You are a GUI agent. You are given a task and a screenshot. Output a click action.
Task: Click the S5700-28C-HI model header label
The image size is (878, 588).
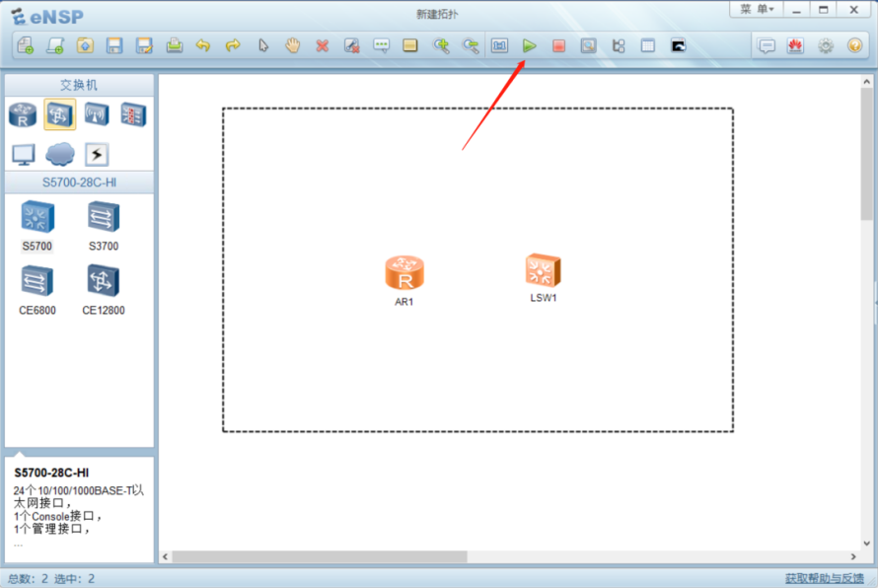pos(79,183)
